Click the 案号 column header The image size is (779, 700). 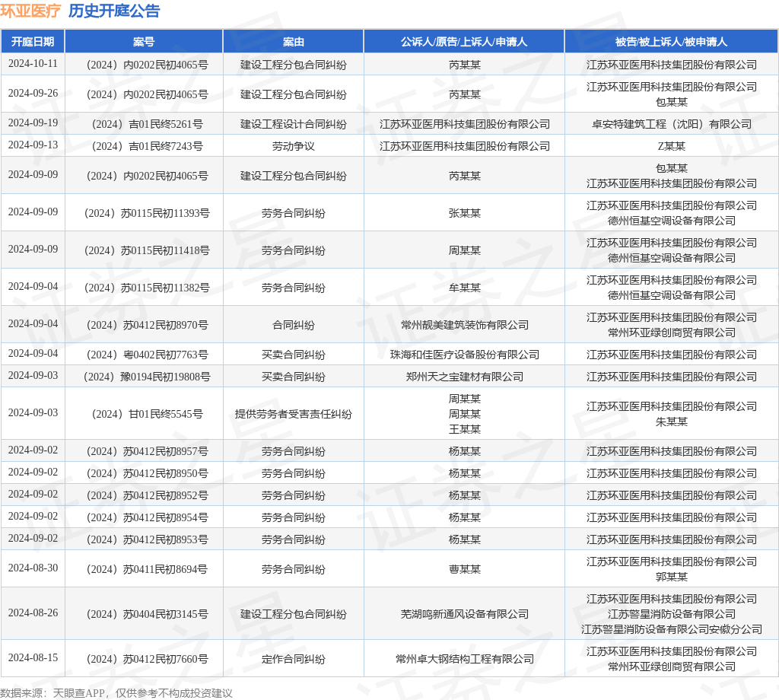[144, 42]
